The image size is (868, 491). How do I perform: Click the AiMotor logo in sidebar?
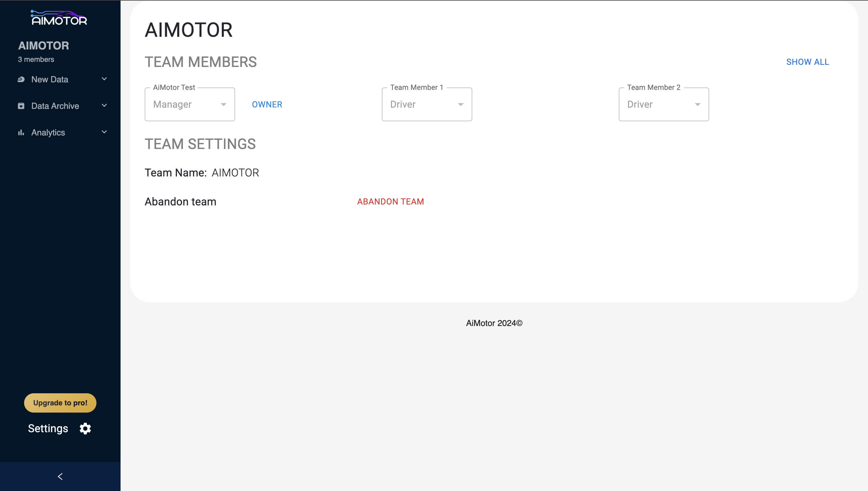click(59, 18)
